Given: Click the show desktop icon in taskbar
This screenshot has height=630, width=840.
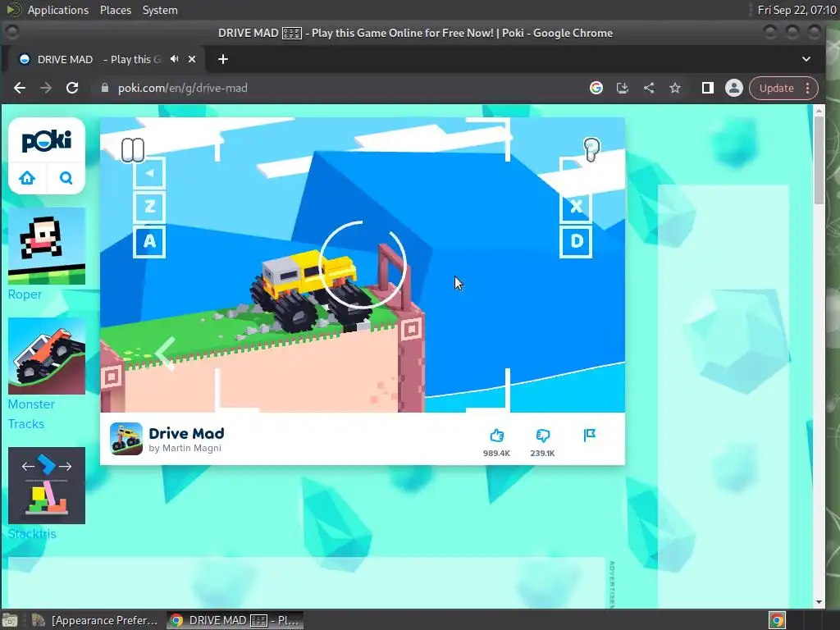Looking at the screenshot, I should coord(10,620).
